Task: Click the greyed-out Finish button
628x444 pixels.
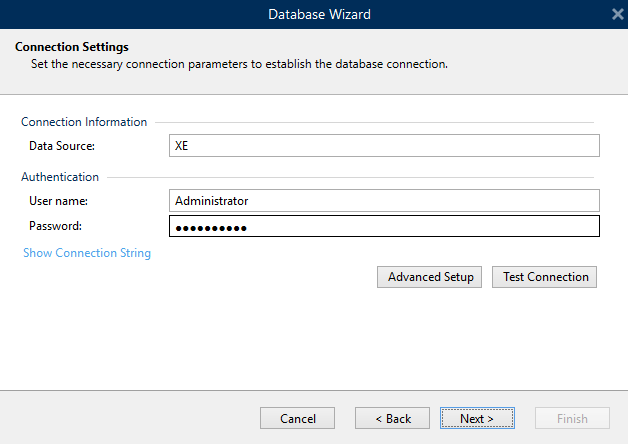Action: (x=572, y=418)
